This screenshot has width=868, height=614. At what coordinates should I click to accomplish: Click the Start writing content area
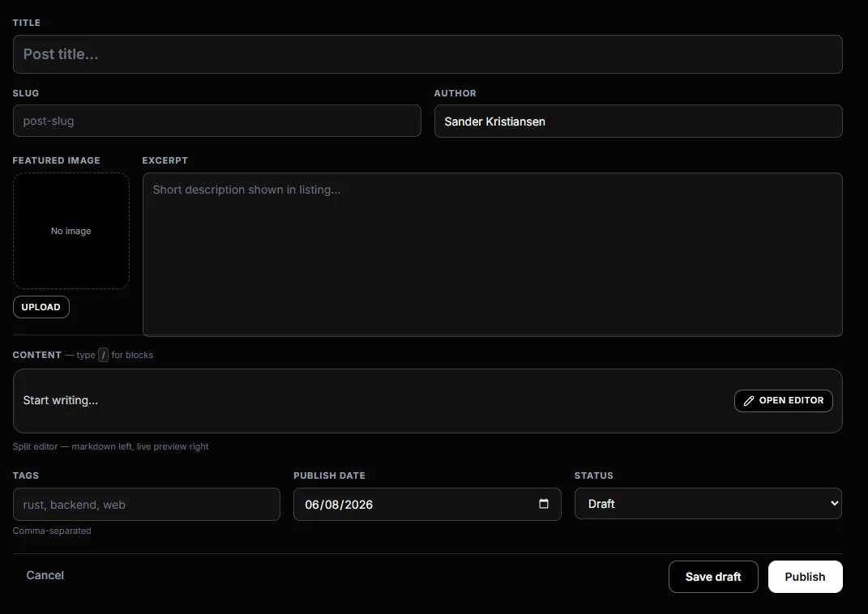pos(427,400)
